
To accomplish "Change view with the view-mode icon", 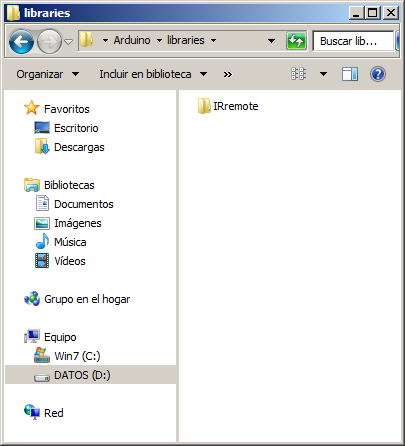I will pyautogui.click(x=298, y=74).
